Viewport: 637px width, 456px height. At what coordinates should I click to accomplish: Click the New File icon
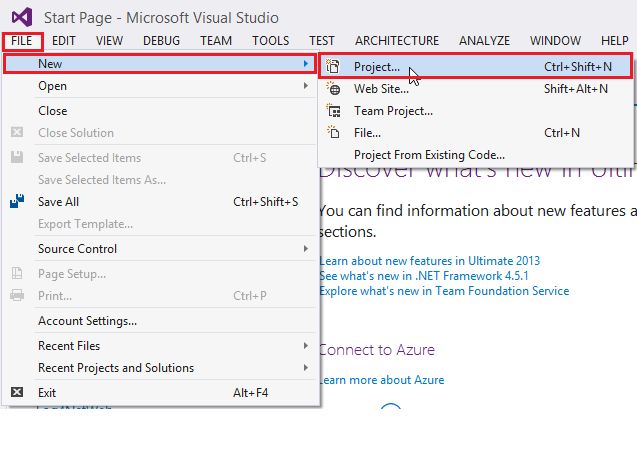point(334,133)
